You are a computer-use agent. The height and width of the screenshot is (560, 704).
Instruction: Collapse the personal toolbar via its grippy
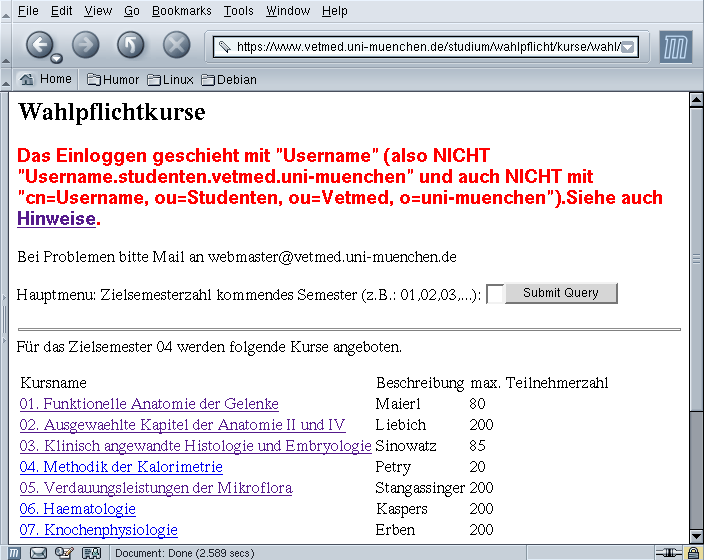(5, 79)
